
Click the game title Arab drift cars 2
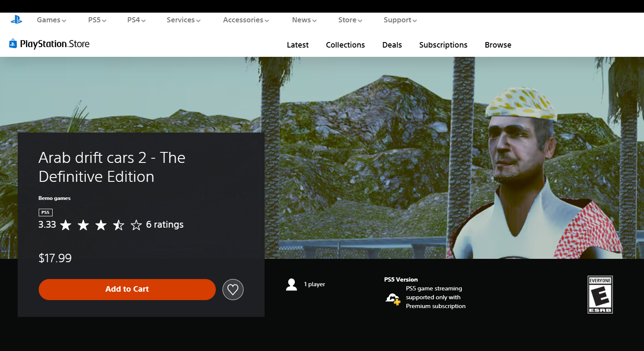pyautogui.click(x=112, y=167)
